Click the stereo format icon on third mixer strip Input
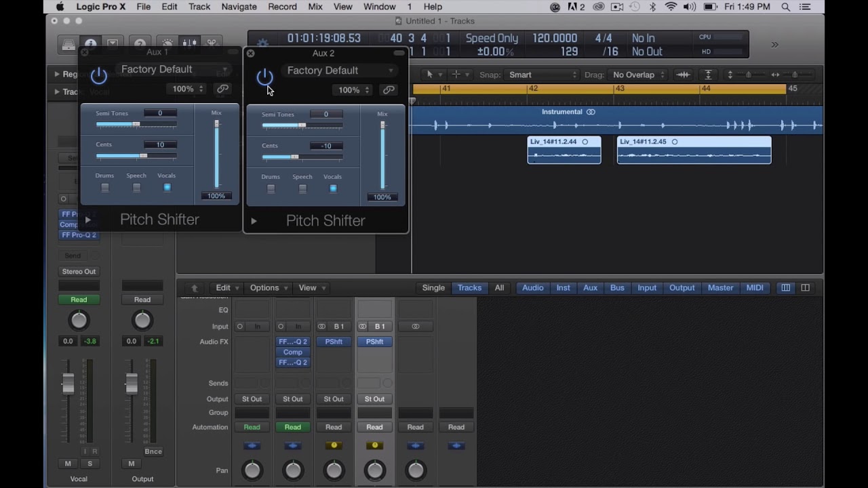The height and width of the screenshot is (488, 868). [x=321, y=327]
